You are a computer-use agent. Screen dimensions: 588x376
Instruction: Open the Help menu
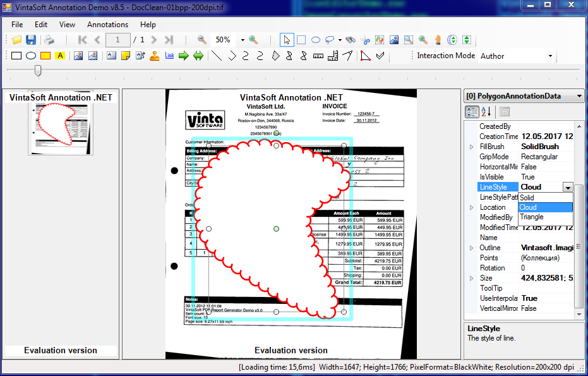point(148,25)
